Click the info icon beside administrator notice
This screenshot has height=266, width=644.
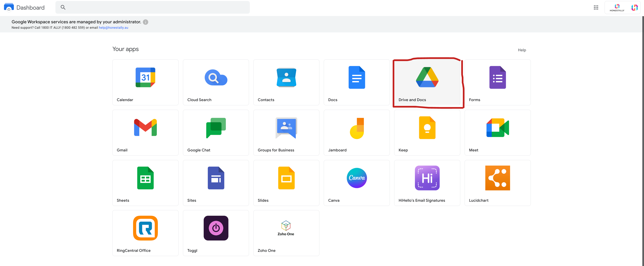(146, 22)
